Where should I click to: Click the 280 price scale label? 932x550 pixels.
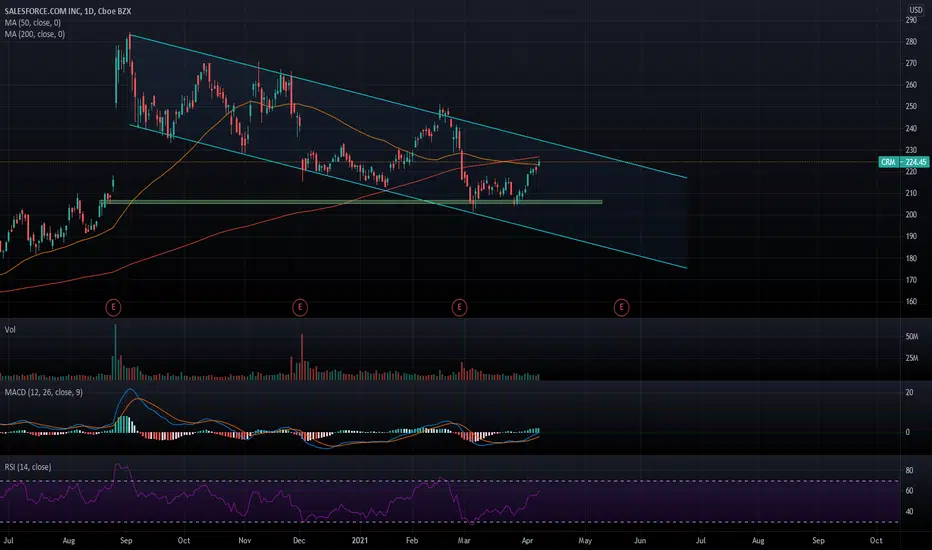tap(911, 42)
